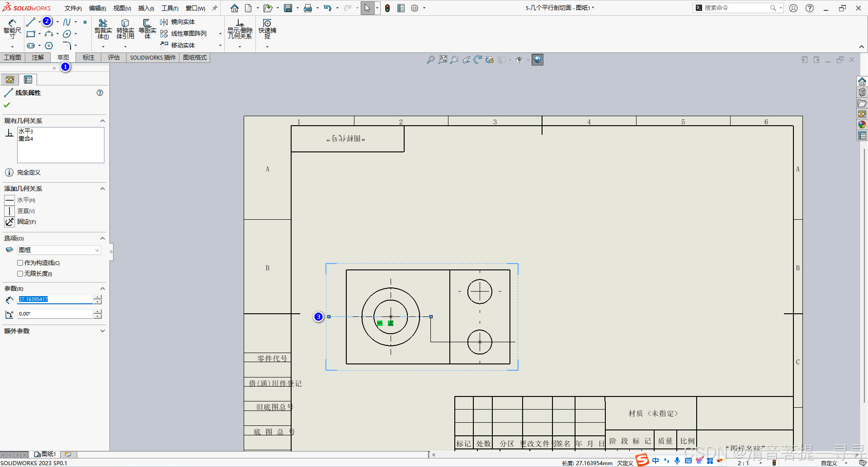Collapse 参数 section
Viewport: 868px width, 467px height.
pyautogui.click(x=103, y=288)
